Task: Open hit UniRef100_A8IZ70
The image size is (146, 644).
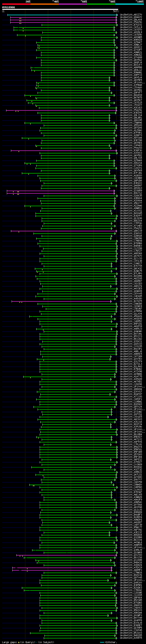Action: [x=131, y=15]
